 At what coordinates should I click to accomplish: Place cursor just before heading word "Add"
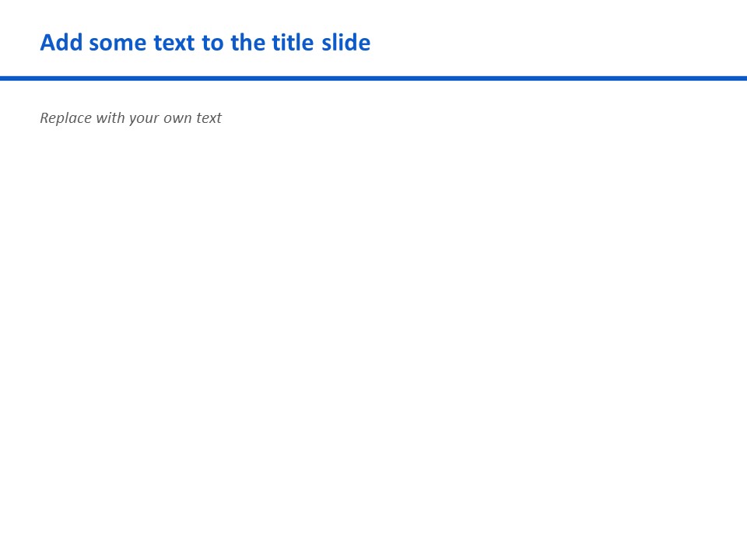coord(40,42)
